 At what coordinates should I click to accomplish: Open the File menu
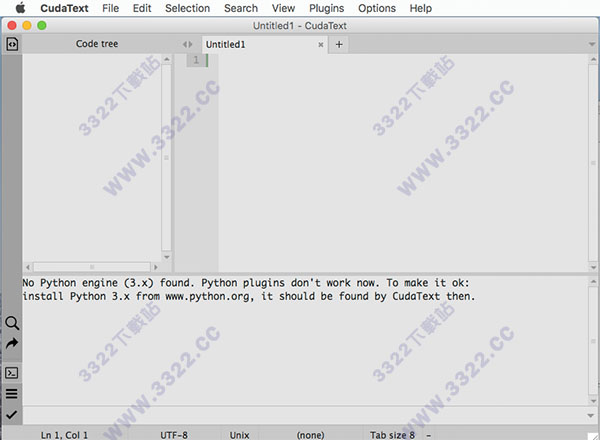[110, 8]
